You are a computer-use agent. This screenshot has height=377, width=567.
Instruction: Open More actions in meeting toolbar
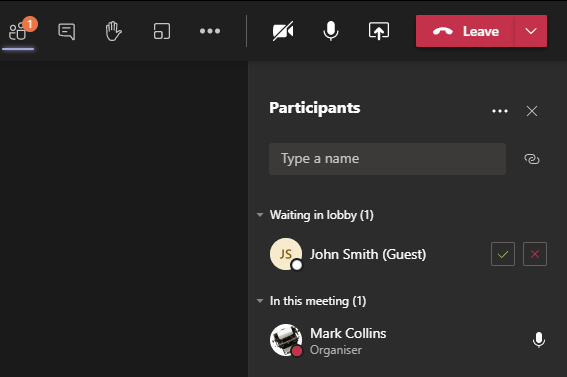coord(210,31)
